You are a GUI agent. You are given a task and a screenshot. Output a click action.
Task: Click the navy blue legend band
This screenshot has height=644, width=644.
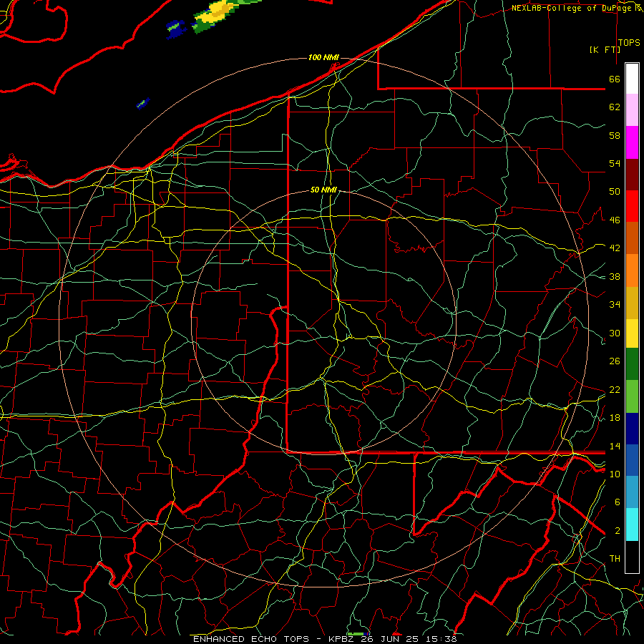tap(632, 429)
